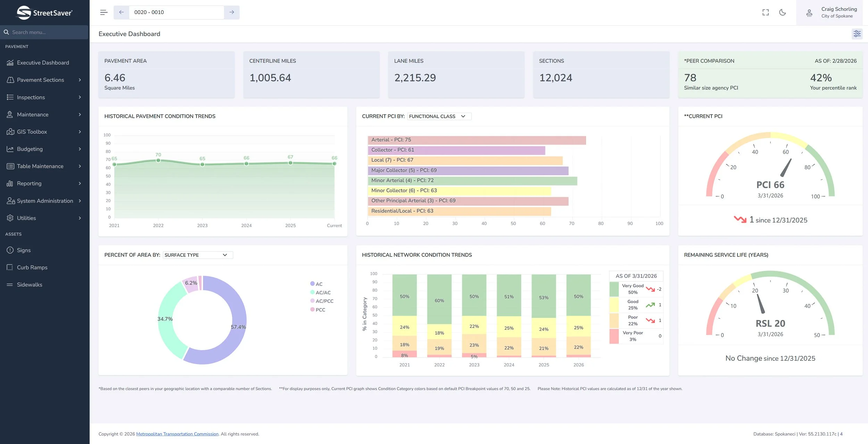Open the Surface Type dropdown

coord(198,255)
